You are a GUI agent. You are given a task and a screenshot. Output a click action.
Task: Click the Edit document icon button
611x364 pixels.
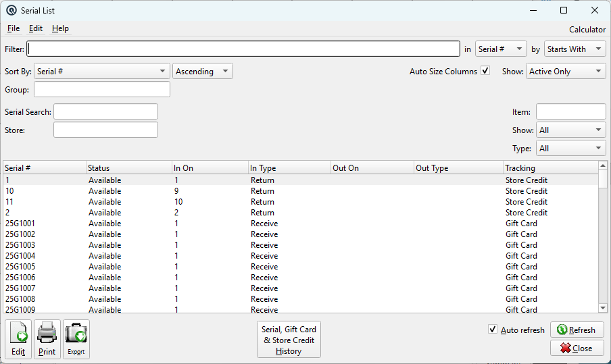click(18, 340)
